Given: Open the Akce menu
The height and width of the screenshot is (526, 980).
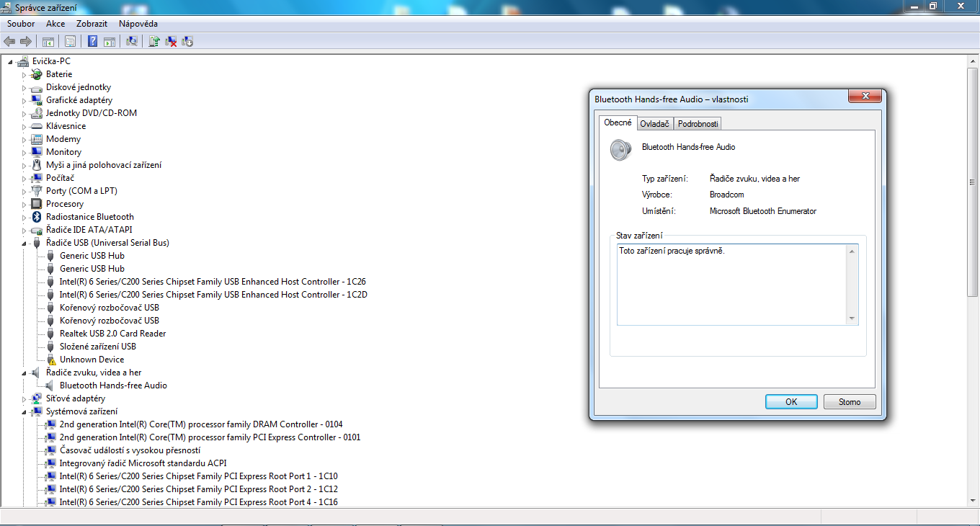Looking at the screenshot, I should [x=55, y=24].
